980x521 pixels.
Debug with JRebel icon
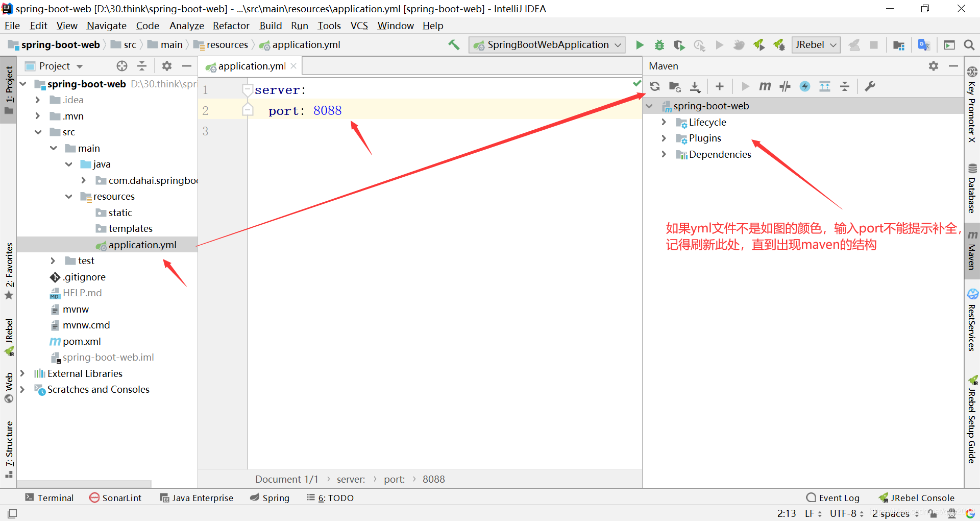point(779,45)
